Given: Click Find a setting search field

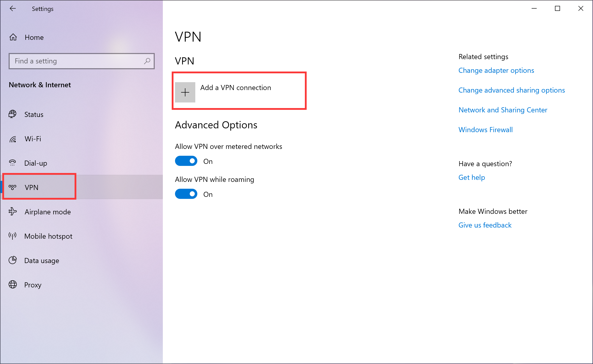Looking at the screenshot, I should 82,61.
